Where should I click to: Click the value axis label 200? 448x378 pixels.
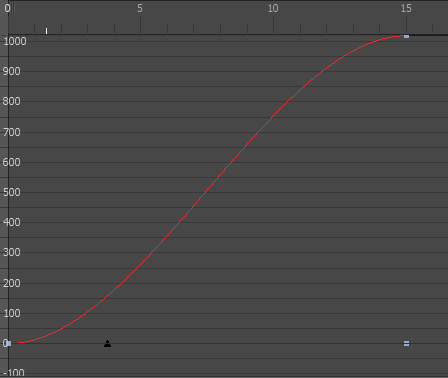click(x=11, y=283)
